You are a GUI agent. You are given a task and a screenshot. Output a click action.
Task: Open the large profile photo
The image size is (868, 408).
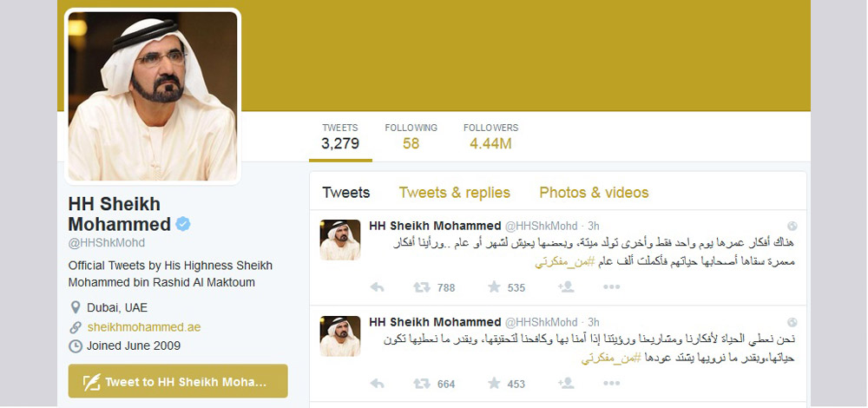click(153, 95)
